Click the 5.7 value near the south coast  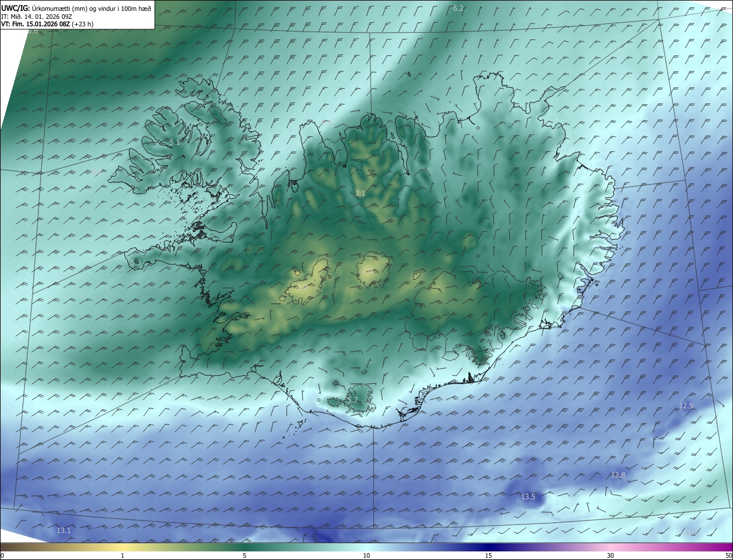352,400
